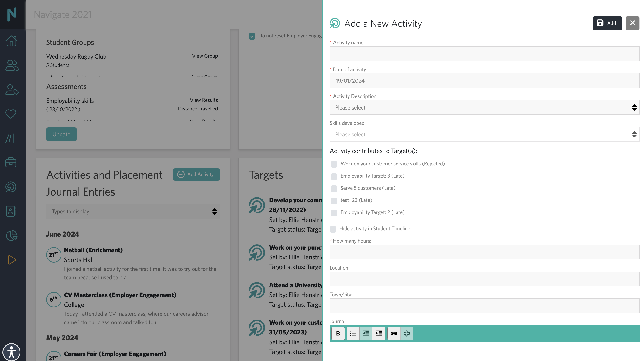Click the unlink icon in Journal toolbar

[406, 333]
